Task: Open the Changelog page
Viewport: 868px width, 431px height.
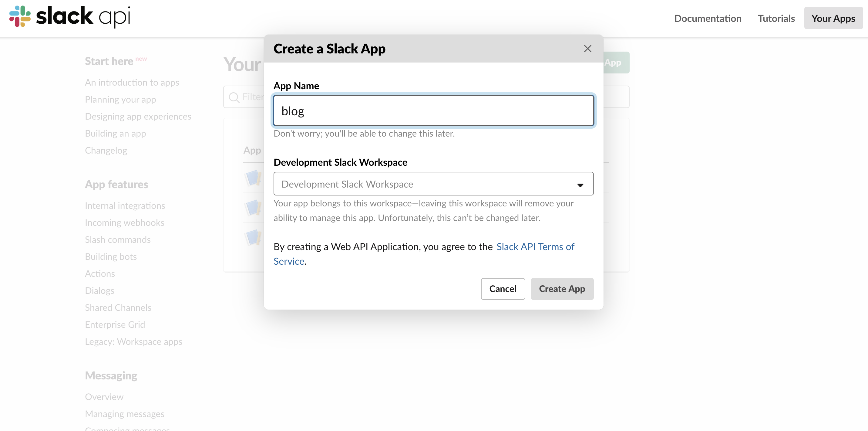Action: pos(106,151)
